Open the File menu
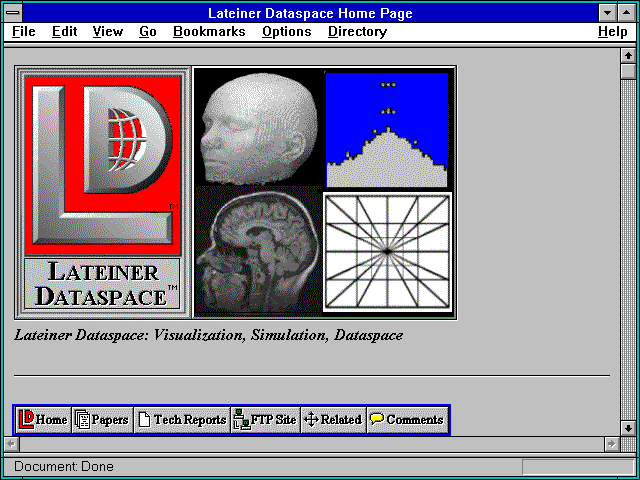 coord(24,32)
